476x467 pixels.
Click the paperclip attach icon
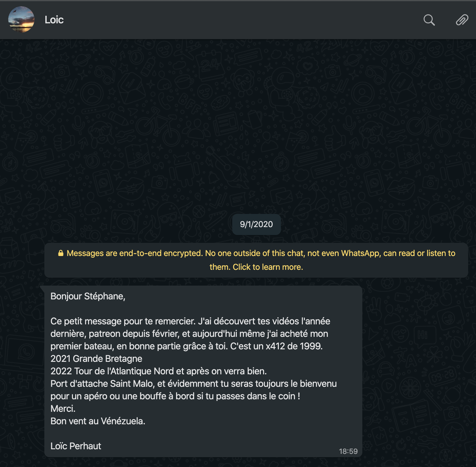[x=462, y=20]
